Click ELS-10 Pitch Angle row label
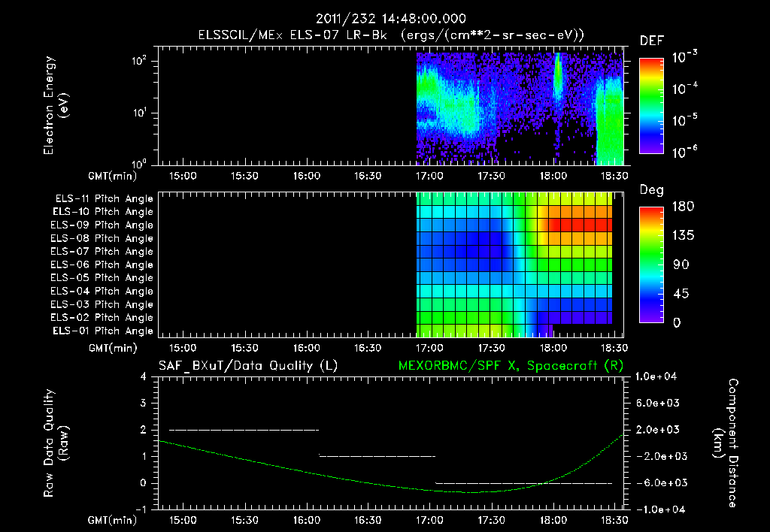The height and width of the screenshot is (532, 770). tap(103, 212)
